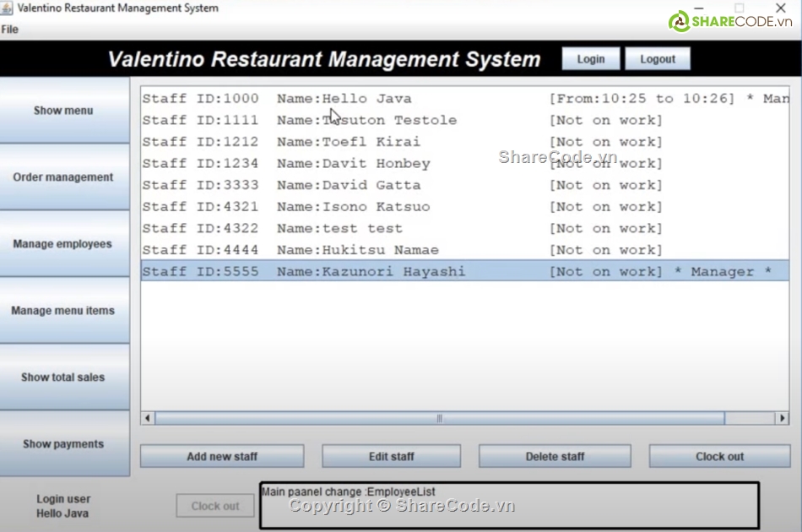
Task: Select staff row David Gatta
Action: [x=465, y=185]
